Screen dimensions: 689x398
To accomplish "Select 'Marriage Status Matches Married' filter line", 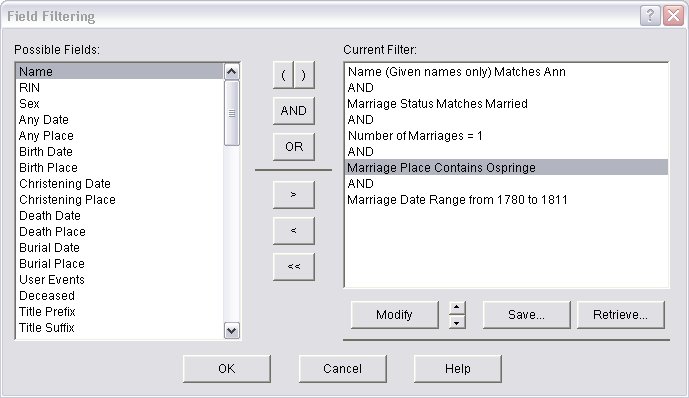I will pyautogui.click(x=506, y=104).
